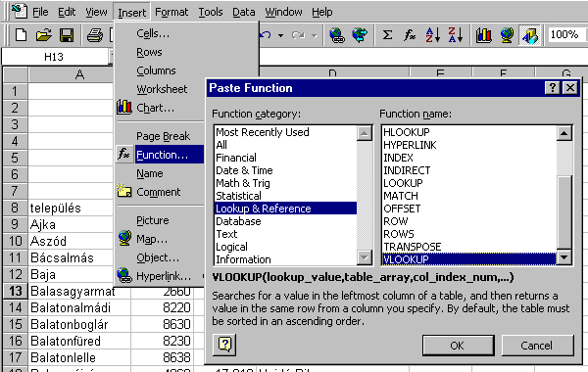
Task: Open the Format menu
Action: pyautogui.click(x=171, y=12)
